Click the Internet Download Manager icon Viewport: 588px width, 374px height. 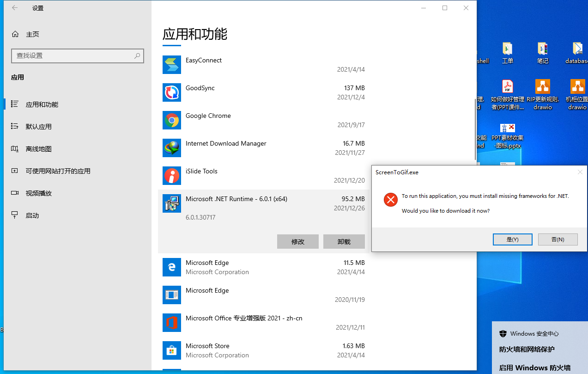[172, 148]
